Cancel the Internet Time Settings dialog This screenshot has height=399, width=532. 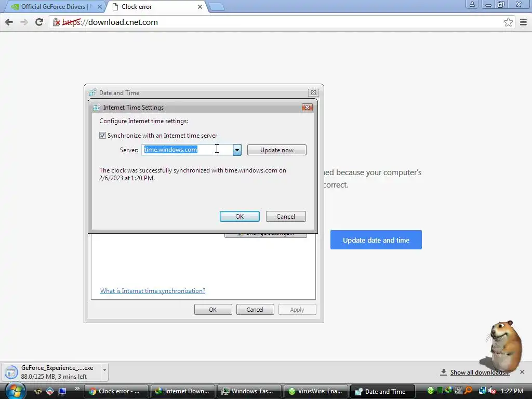coord(286,217)
